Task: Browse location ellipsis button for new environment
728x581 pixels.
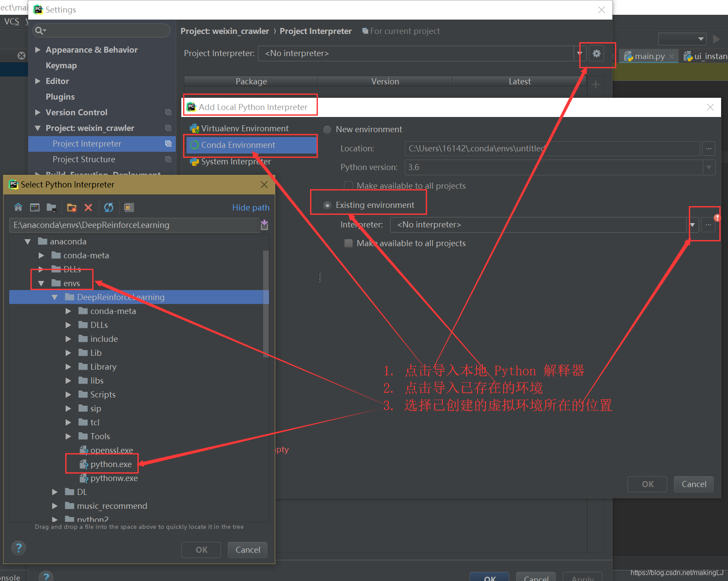Action: tap(708, 148)
